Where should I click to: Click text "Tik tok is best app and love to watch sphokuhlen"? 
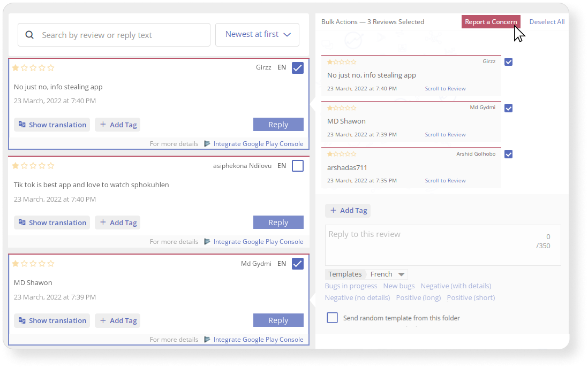click(x=92, y=185)
